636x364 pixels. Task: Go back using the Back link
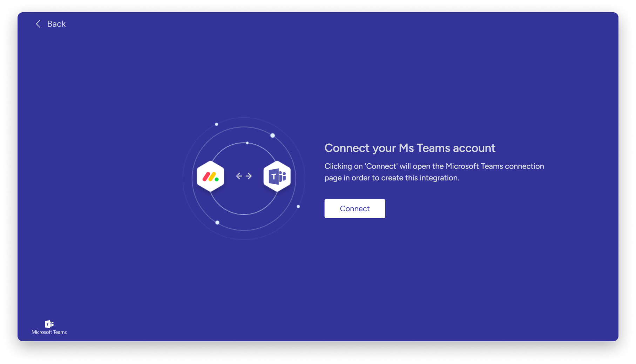(50, 24)
